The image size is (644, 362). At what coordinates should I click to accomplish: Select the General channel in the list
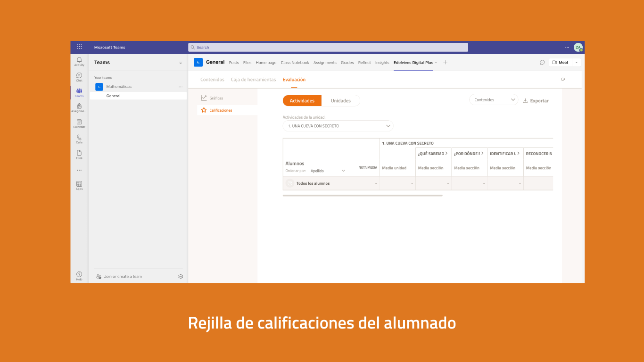139,96
